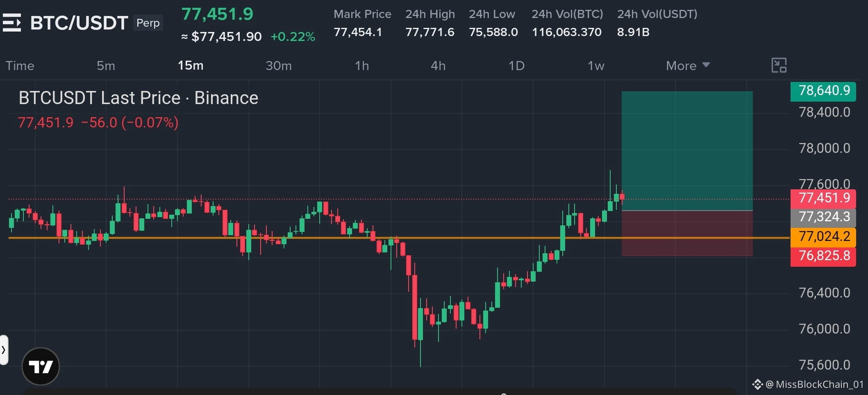Screen dimensions: 868x395
Task: Click the 78,400.0 axis price label
Action: point(825,112)
